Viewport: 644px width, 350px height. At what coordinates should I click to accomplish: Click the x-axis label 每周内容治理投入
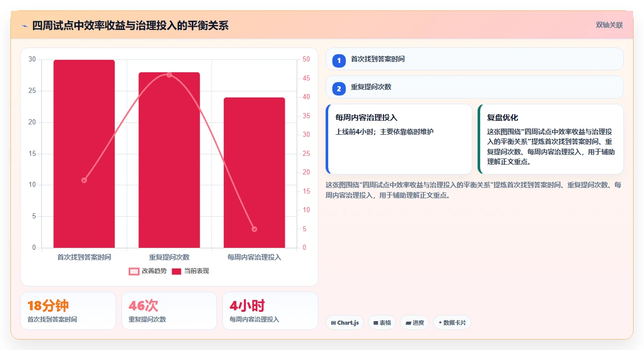coord(254,257)
